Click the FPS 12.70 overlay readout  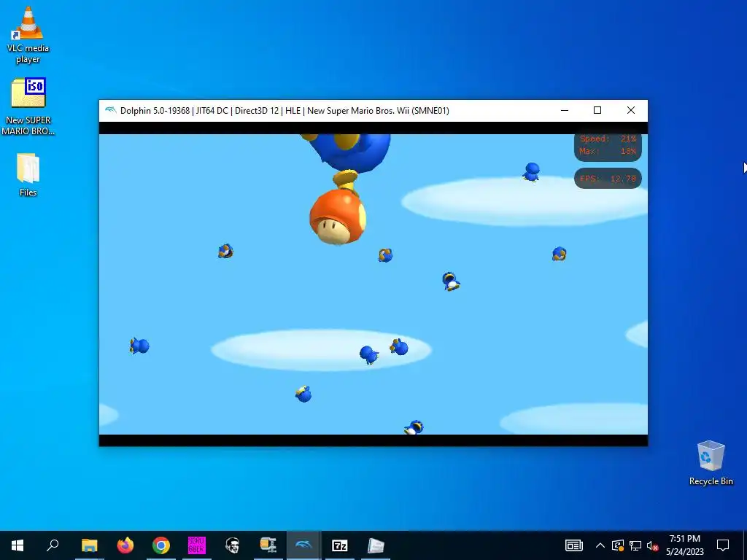click(x=608, y=179)
